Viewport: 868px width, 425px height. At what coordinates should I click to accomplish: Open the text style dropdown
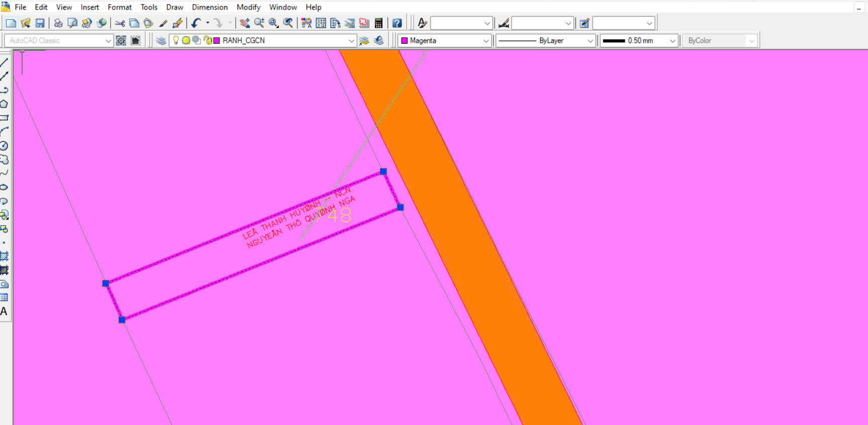(461, 23)
